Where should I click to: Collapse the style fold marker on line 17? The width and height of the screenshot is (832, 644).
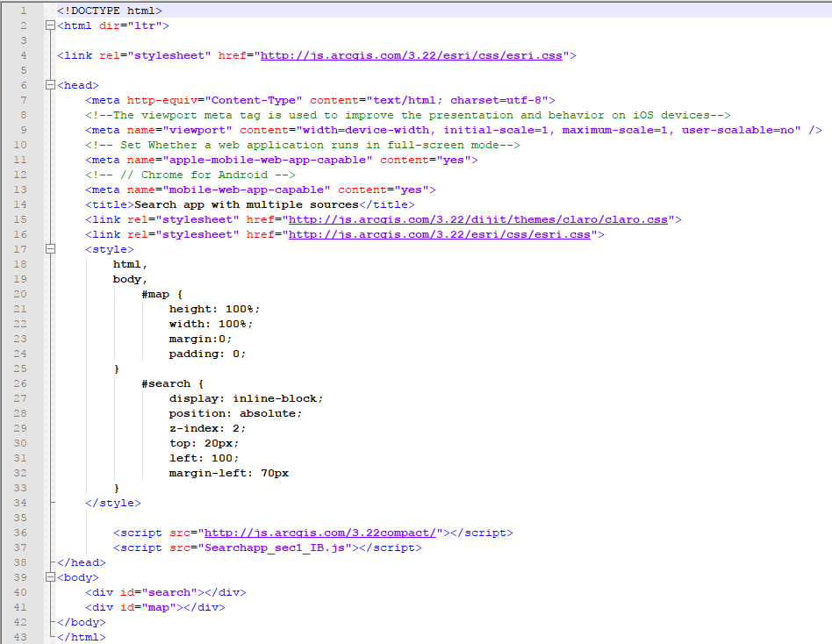50,249
